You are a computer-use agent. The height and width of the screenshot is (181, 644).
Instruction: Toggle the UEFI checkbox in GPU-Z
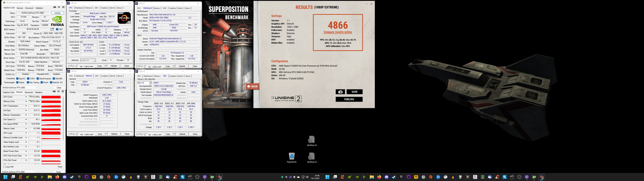(x=57, y=29)
